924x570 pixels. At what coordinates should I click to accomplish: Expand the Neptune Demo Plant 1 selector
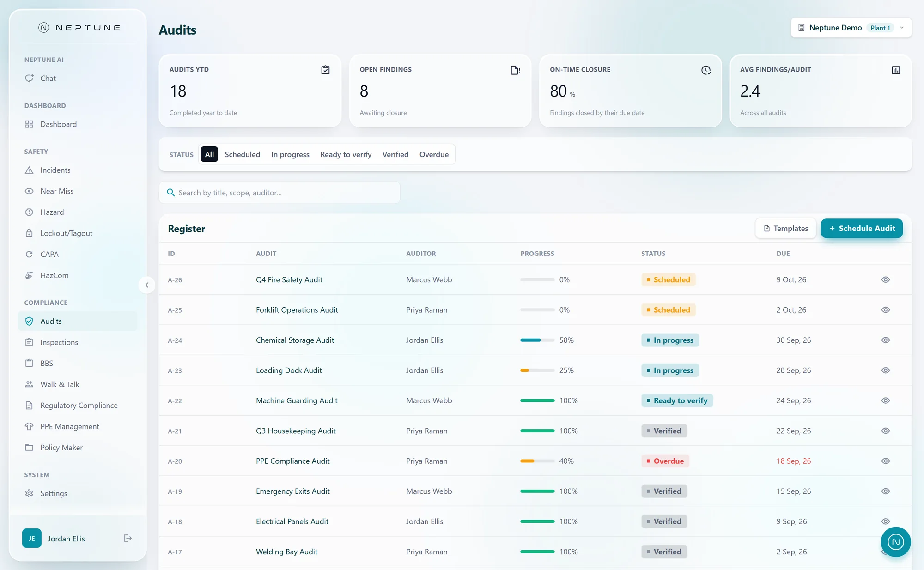click(851, 28)
